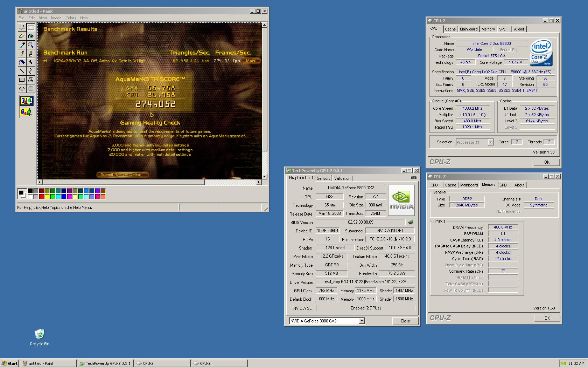Click the AquaMark score 274,052

[x=155, y=104]
